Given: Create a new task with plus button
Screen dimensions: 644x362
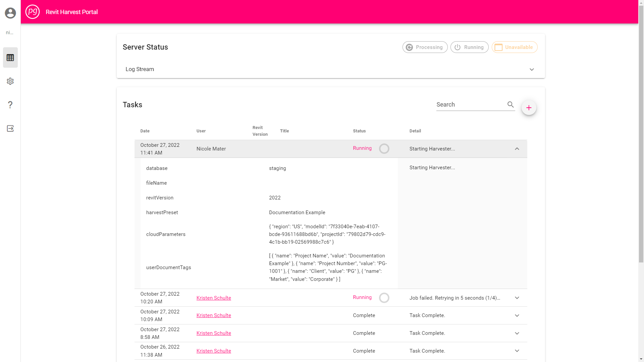Looking at the screenshot, I should pos(529,108).
